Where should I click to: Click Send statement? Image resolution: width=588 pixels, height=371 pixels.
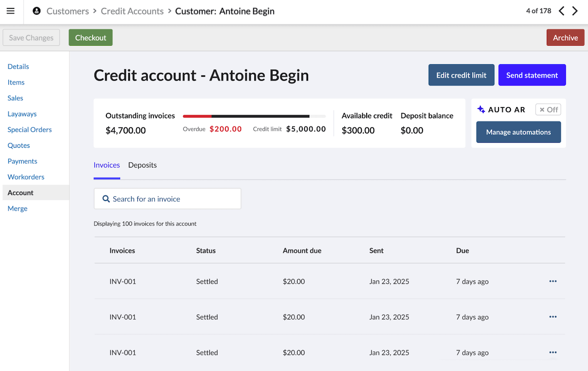point(532,75)
